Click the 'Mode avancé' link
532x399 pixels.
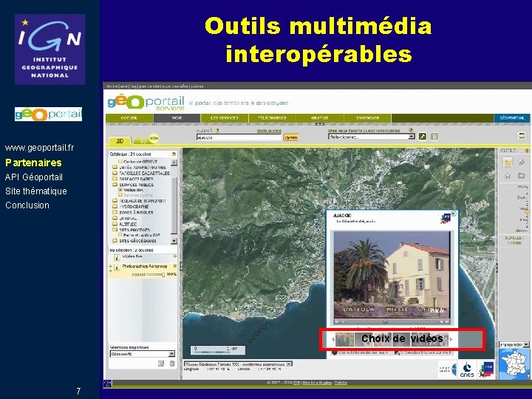269,130
